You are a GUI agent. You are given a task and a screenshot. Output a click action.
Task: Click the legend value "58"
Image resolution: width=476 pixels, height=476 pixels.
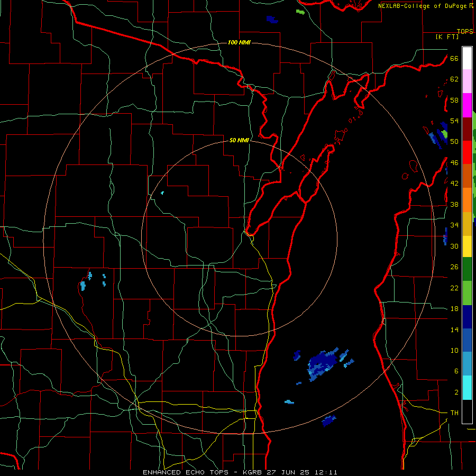pyautogui.click(x=454, y=100)
